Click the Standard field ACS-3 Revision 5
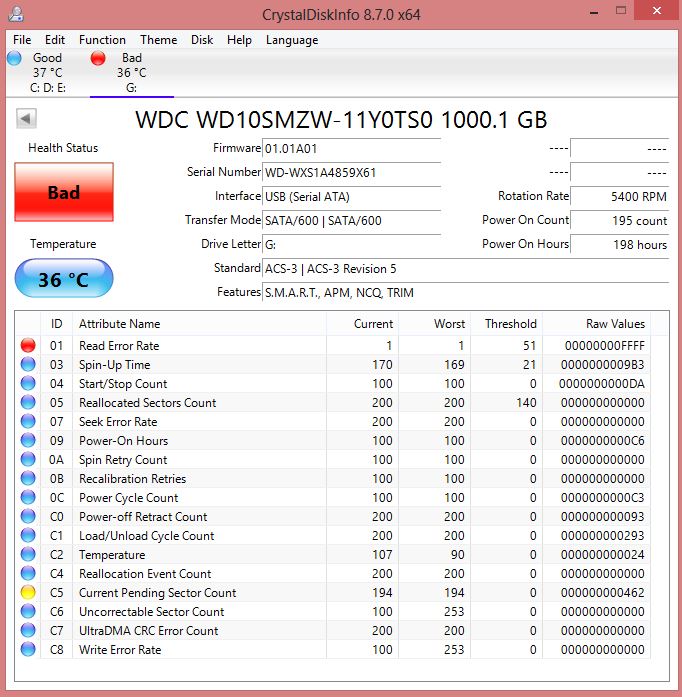 coord(465,268)
